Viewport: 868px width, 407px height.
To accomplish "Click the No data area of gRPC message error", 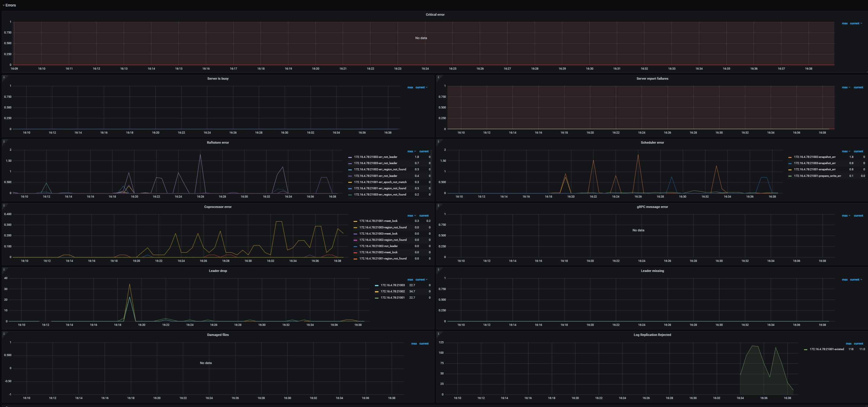I will click(638, 230).
